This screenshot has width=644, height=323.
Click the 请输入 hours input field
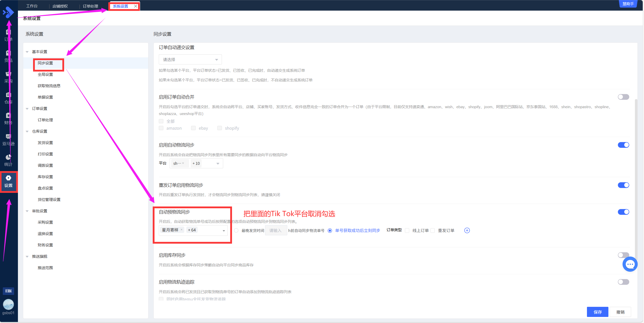click(x=276, y=230)
